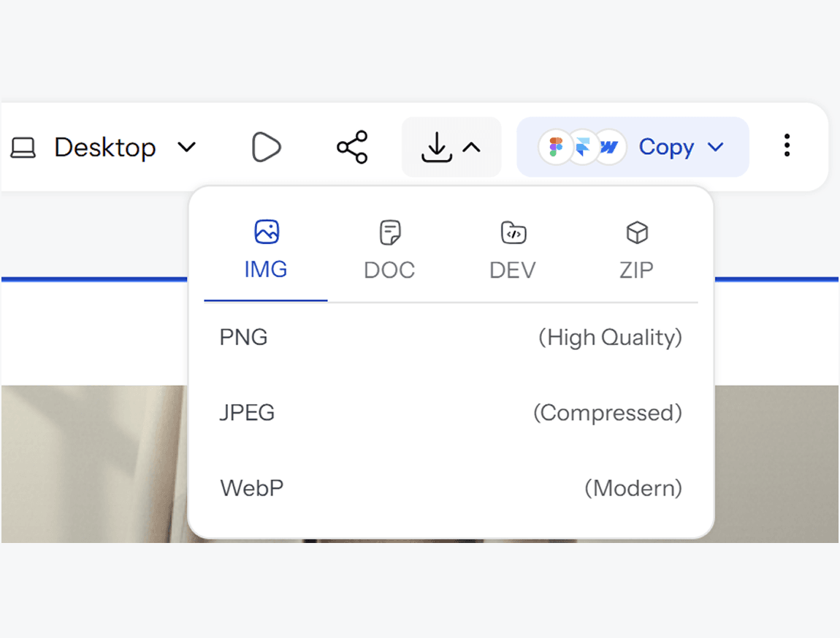Click the download arrow icon
840x638 pixels.
pyautogui.click(x=437, y=147)
